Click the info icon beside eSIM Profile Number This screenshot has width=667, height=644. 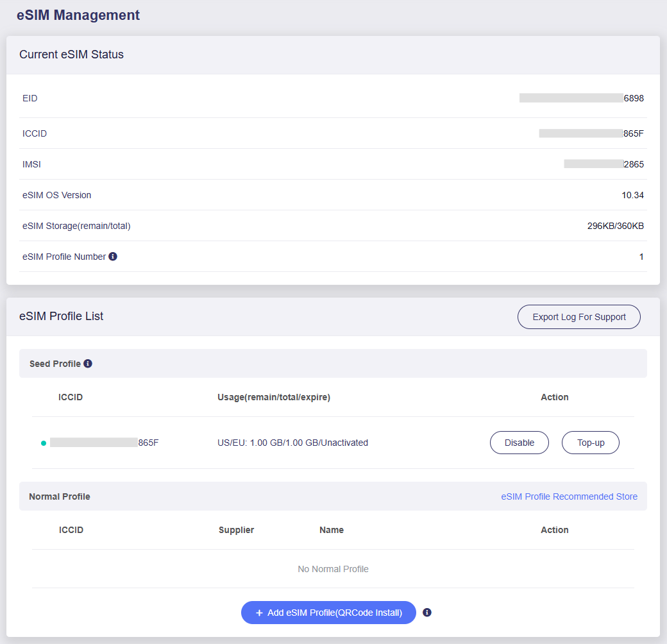point(113,257)
